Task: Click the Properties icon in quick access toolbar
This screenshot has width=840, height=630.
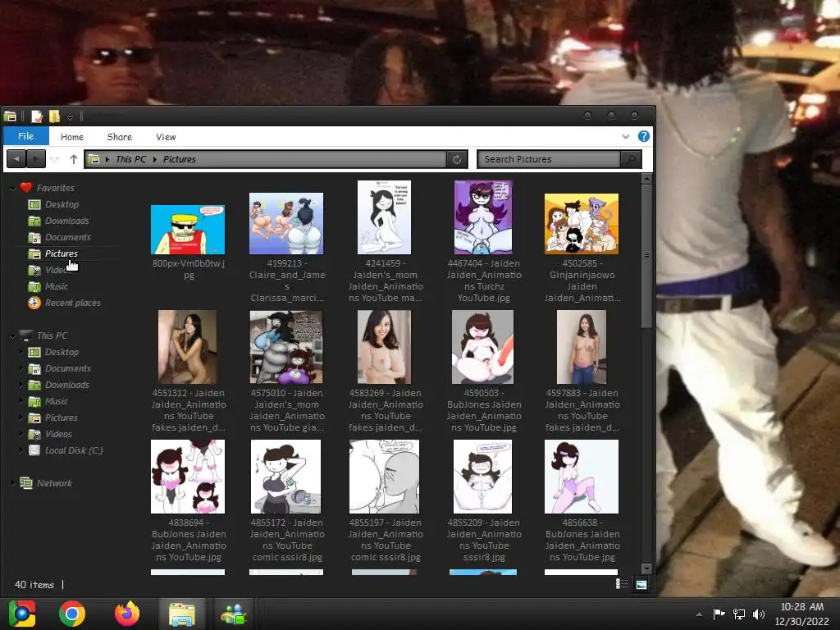Action: [x=37, y=116]
